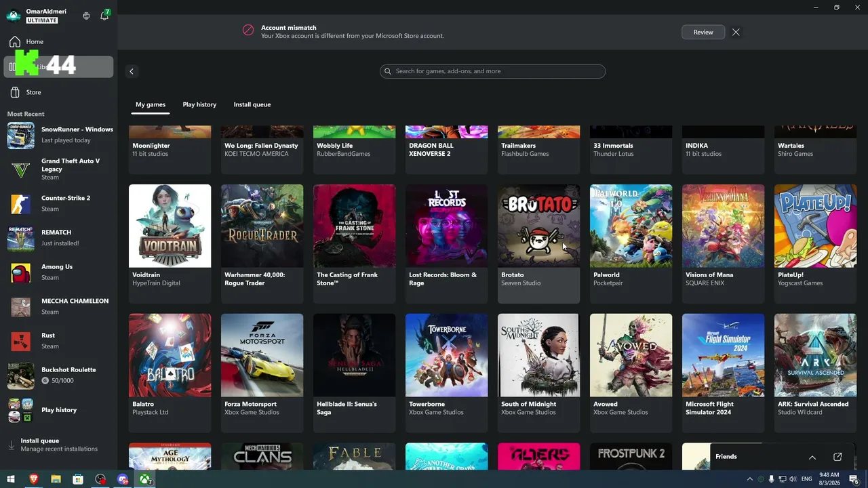The width and height of the screenshot is (868, 488).
Task: Open the Forza Motorsport tile
Action: 262,373
